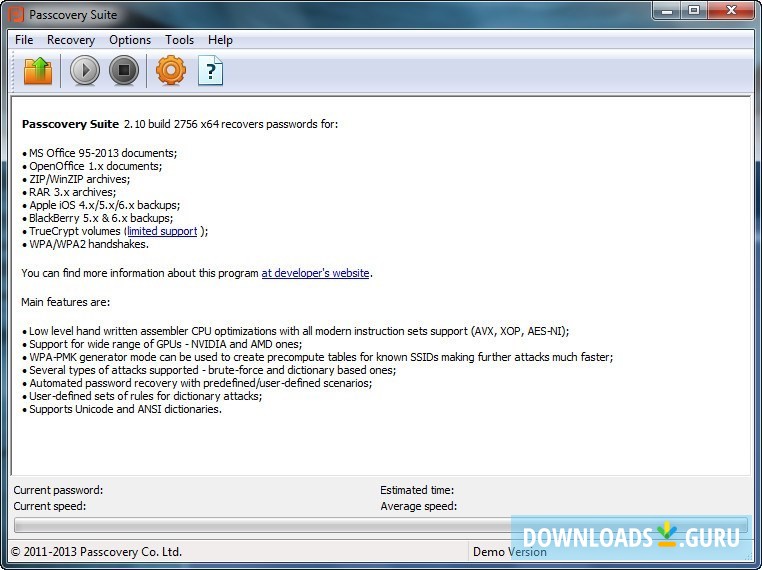The width and height of the screenshot is (762, 570).
Task: Open the Tools menu
Action: tap(179, 40)
